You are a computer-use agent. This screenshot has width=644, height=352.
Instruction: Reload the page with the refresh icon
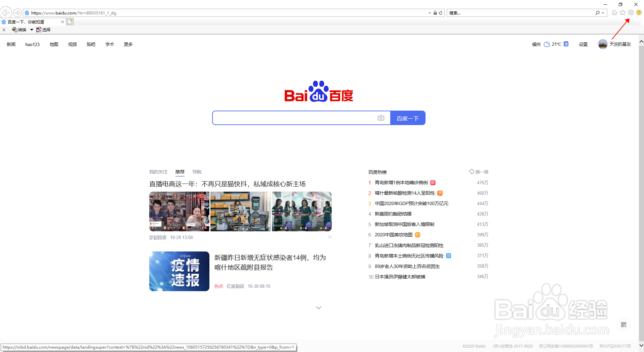coord(441,13)
